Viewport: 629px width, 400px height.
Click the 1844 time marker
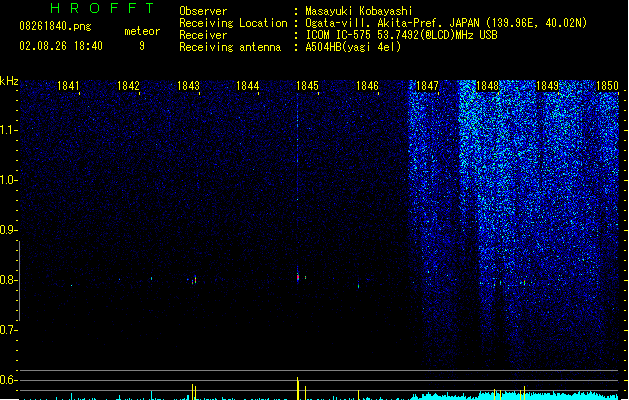248,86
